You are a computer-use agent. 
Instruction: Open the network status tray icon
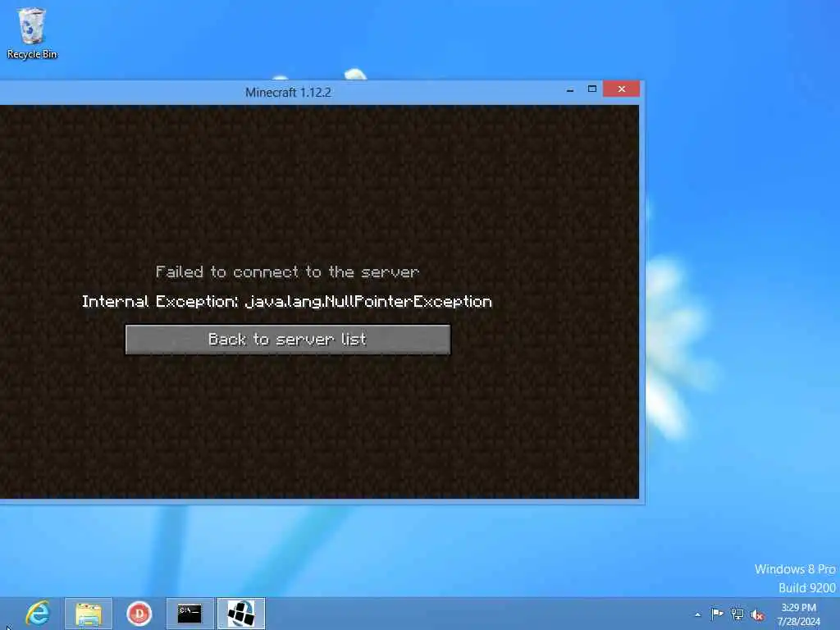coord(737,614)
